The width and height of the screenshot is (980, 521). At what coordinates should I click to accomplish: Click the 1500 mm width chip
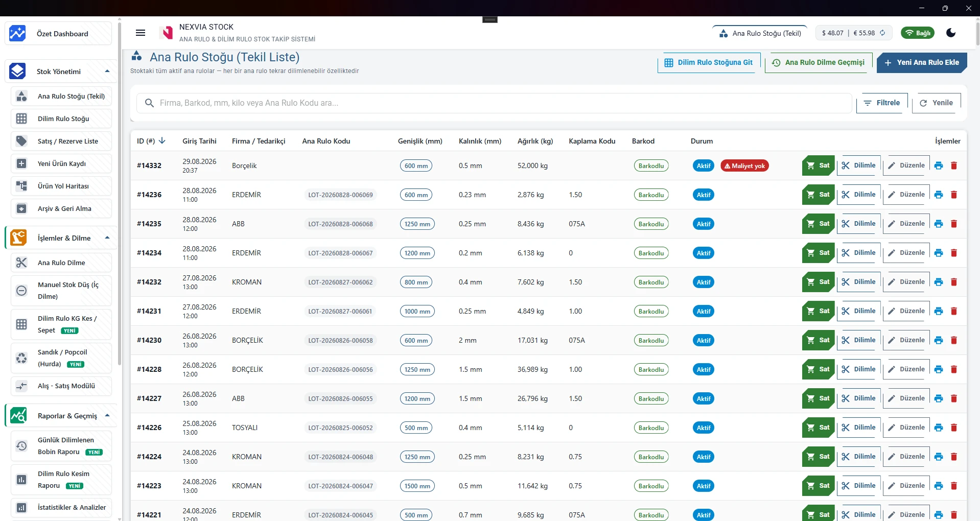point(417,486)
